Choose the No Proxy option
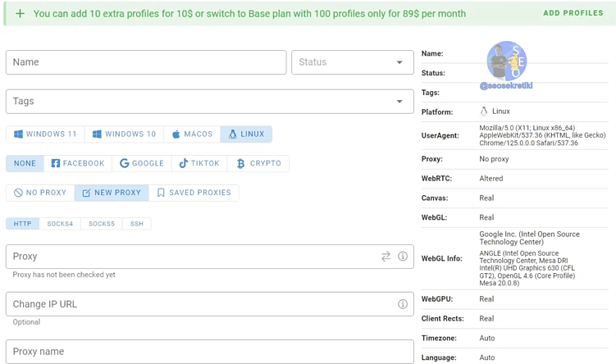616x364 pixels. tap(40, 193)
